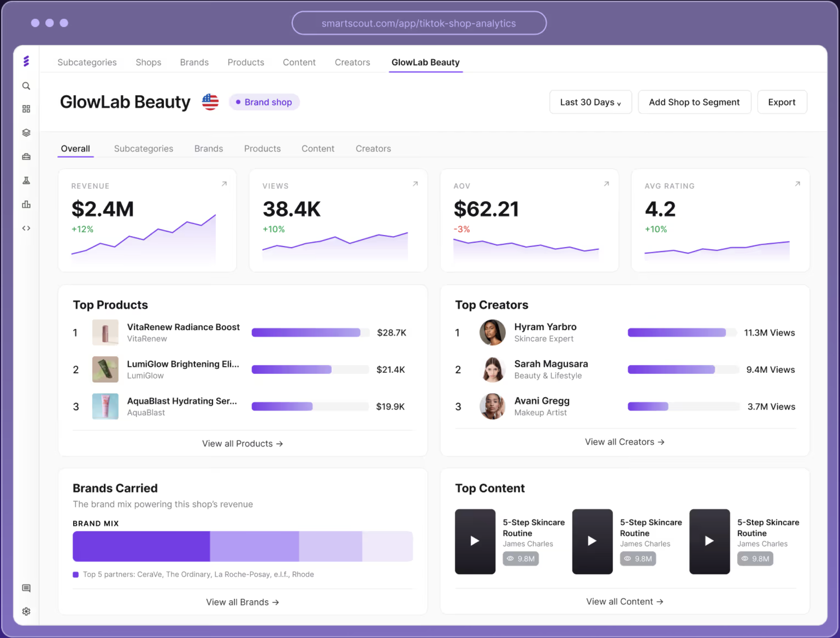Click Avani Gregg views progress bar
Screen dimensions: 840x638
(x=684, y=406)
